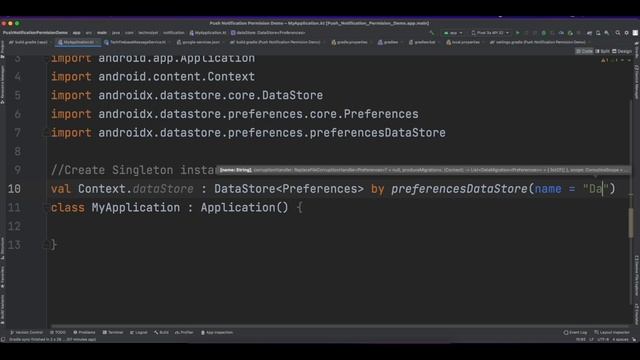Open the TODO tool window
This screenshot has height=360, width=640.
pyautogui.click(x=58, y=332)
